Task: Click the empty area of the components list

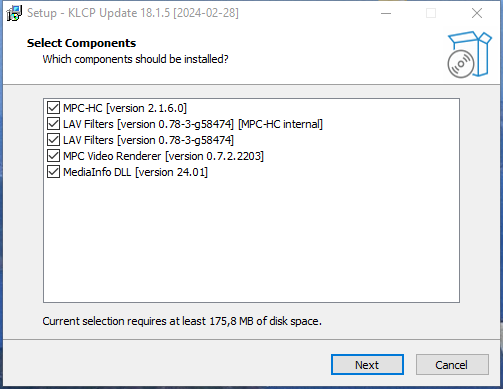Action: coord(251,240)
